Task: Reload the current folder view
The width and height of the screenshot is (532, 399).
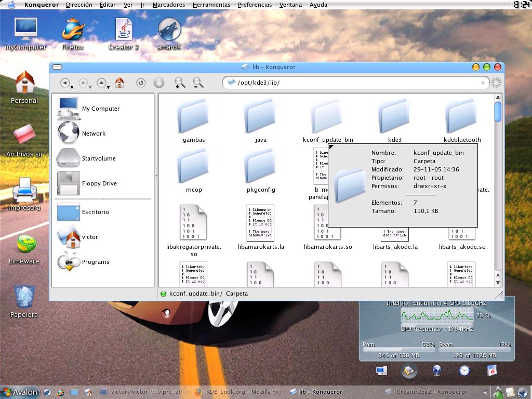Action: point(141,83)
